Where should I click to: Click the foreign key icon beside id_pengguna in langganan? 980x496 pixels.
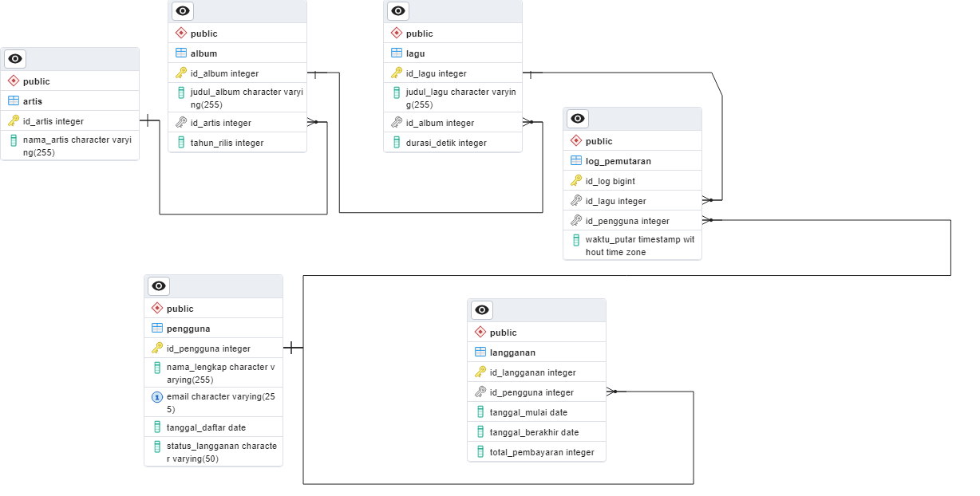pyautogui.click(x=480, y=392)
